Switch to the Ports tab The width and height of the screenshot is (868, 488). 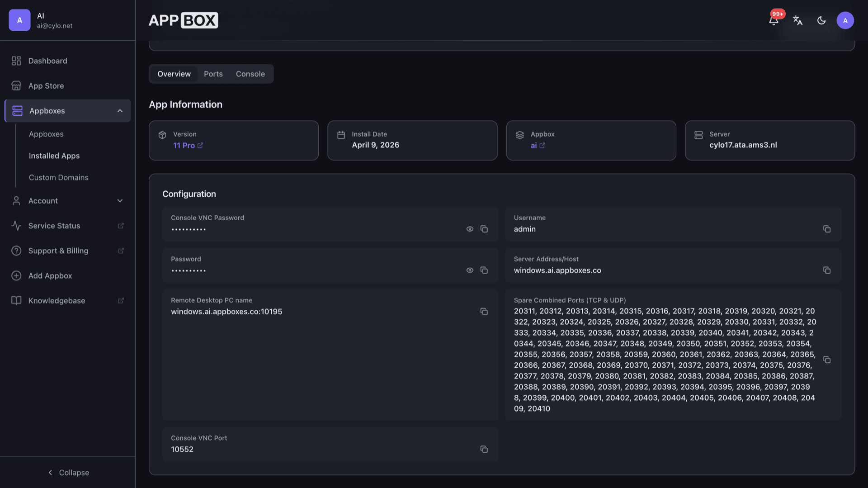click(213, 74)
